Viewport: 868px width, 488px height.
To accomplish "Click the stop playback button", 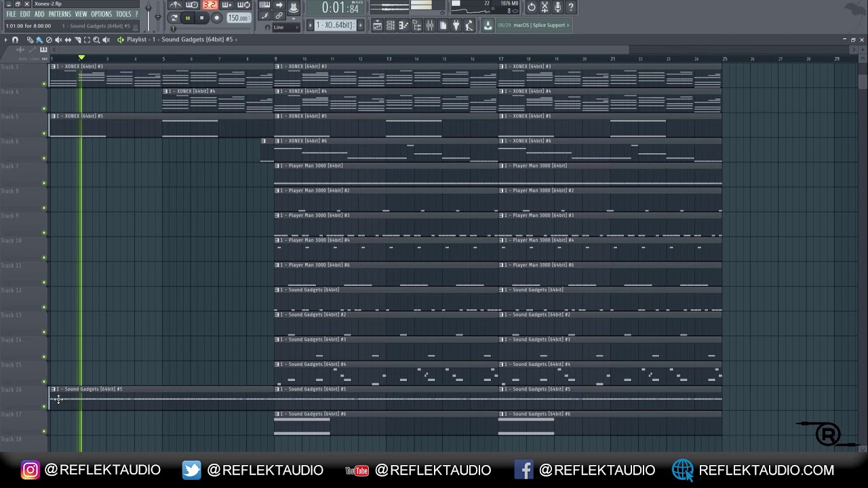I will [x=202, y=18].
